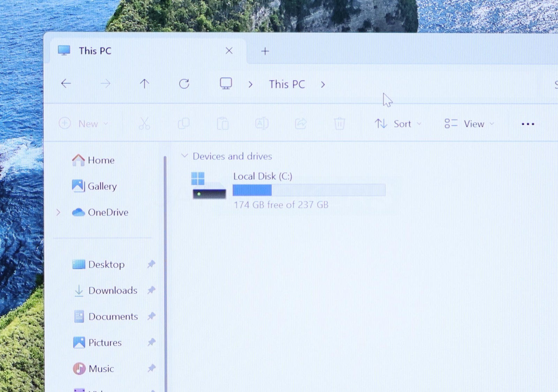Collapse the Devices and drives section

click(184, 156)
